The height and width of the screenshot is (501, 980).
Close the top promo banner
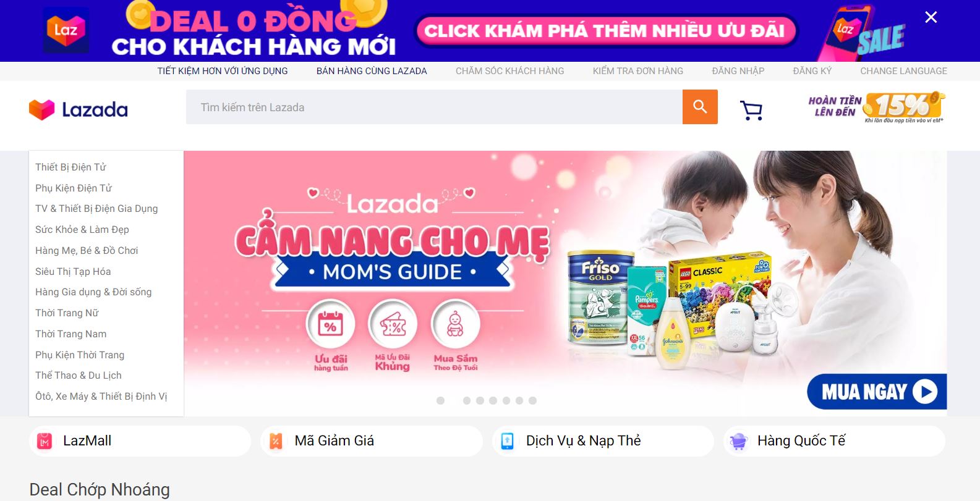coord(931,17)
